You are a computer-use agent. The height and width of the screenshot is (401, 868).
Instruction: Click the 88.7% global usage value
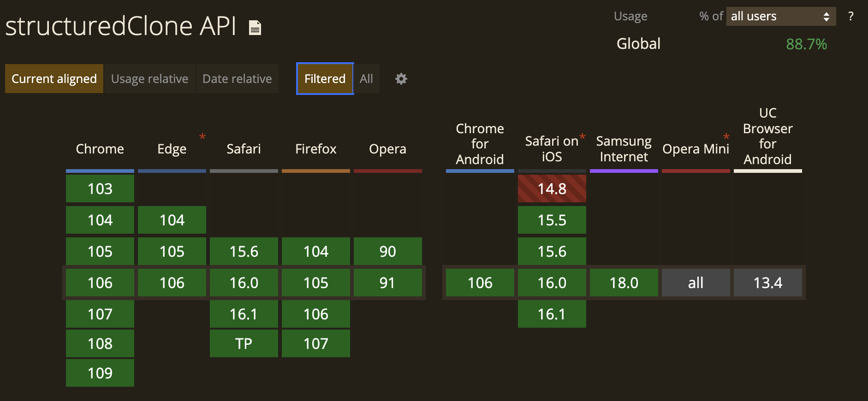[806, 44]
